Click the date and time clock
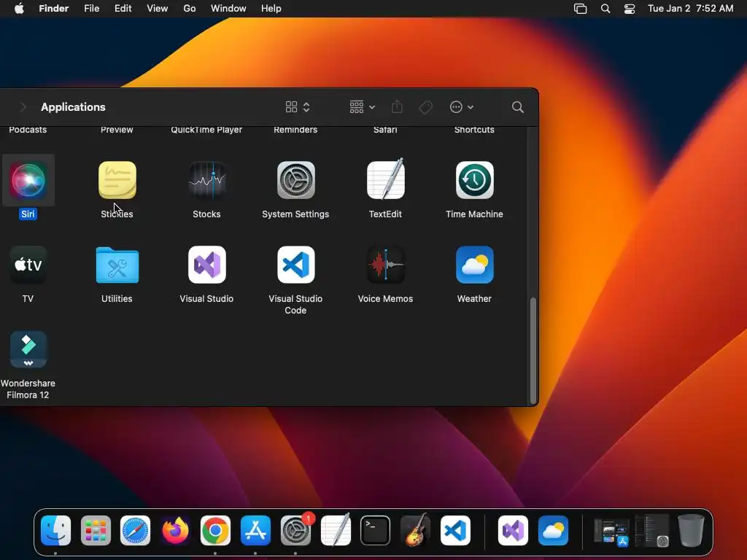 [x=690, y=9]
